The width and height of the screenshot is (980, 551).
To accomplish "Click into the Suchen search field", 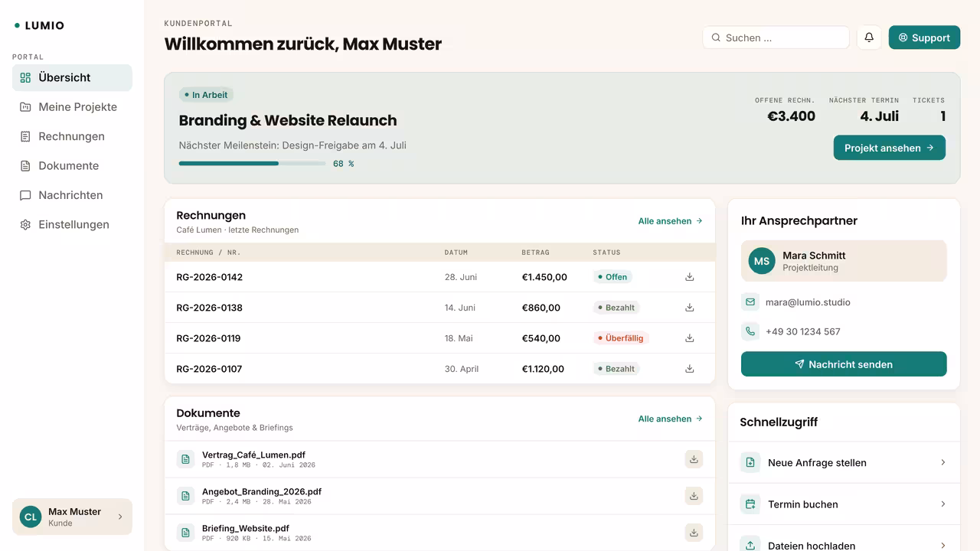I will [776, 37].
